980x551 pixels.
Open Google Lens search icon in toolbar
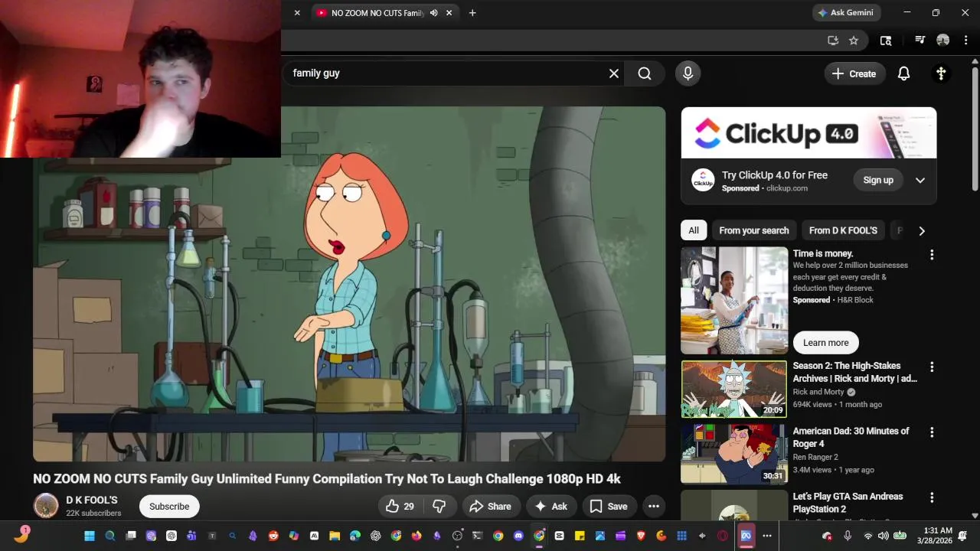coord(886,41)
